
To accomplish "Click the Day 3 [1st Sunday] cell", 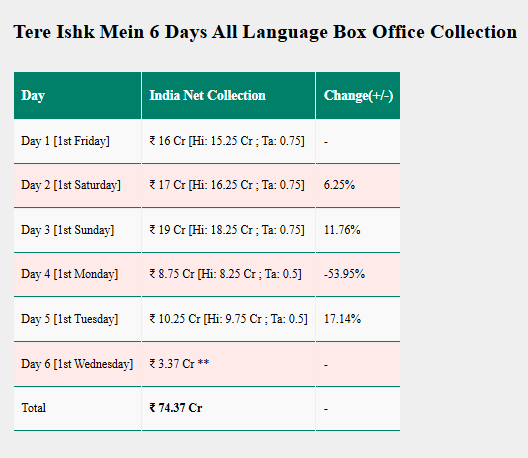I will click(77, 230).
